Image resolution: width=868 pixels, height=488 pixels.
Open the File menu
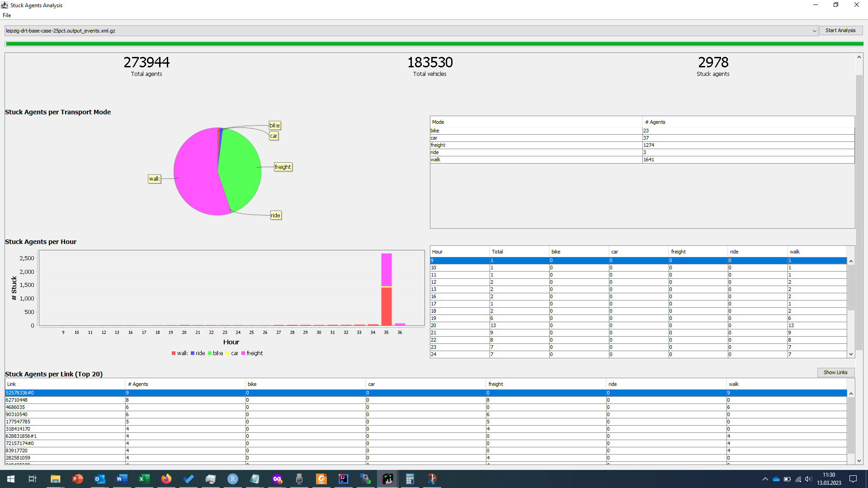tap(7, 15)
